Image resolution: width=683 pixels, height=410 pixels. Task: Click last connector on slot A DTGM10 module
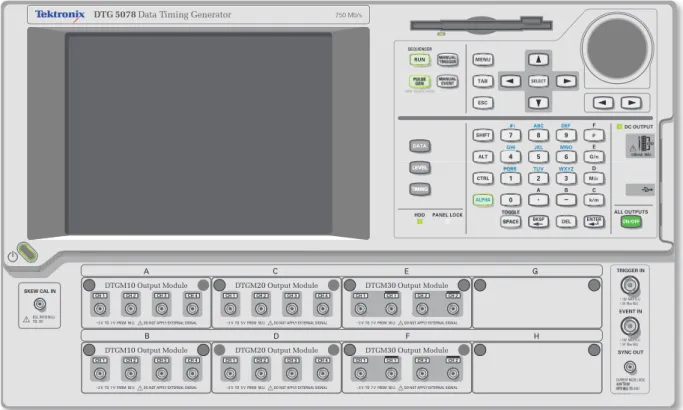(x=193, y=309)
